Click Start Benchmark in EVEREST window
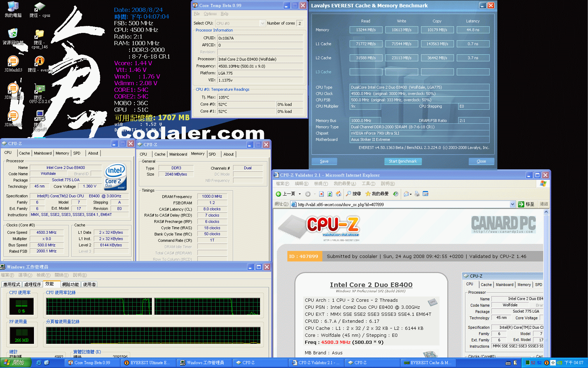Viewport: 588px width, 368px height. [403, 161]
